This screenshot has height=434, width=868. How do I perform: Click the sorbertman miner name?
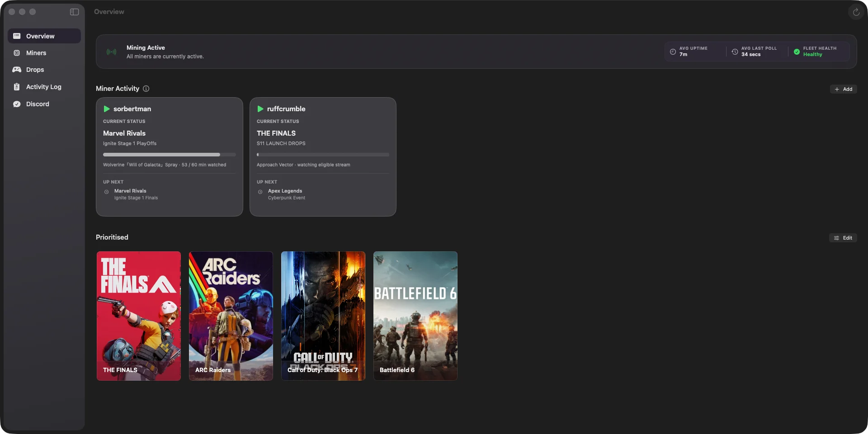pyautogui.click(x=132, y=109)
